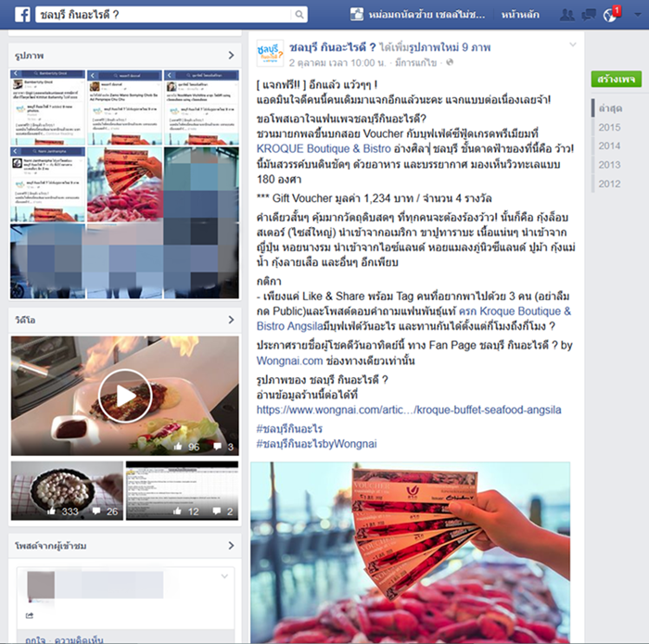This screenshot has width=649, height=644.
Task: Click ถูกใจ like on visitor post
Action: (35, 639)
